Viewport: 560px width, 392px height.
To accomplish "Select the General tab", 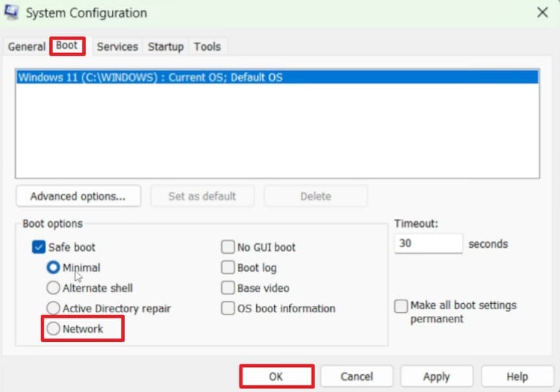I will [27, 47].
